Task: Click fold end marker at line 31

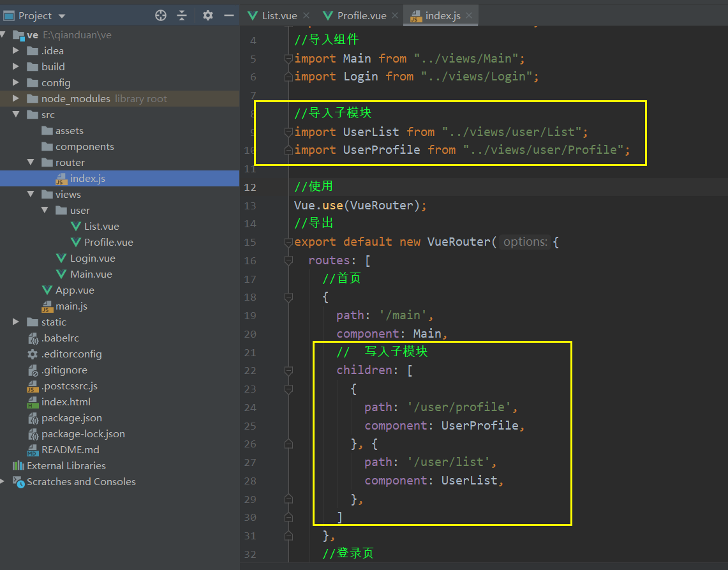Action: pyautogui.click(x=288, y=536)
